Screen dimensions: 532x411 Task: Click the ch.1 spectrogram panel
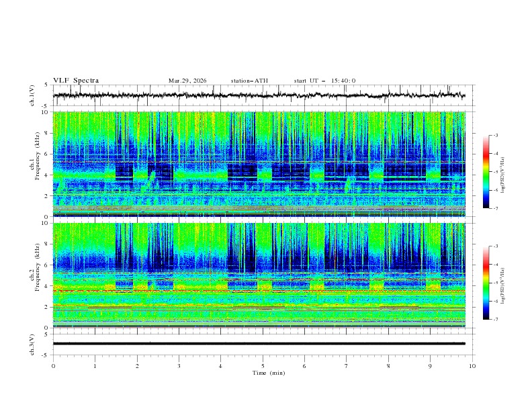[x=259, y=164]
